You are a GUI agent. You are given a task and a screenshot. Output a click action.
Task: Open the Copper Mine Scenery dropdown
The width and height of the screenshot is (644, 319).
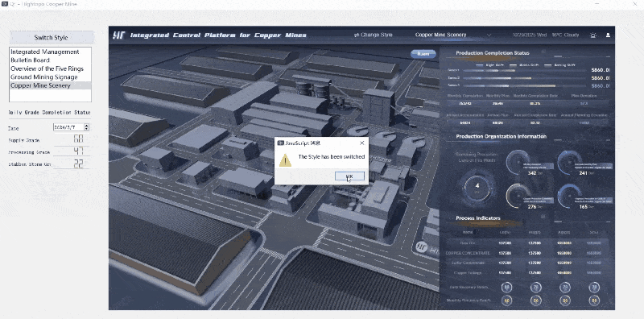pos(453,35)
